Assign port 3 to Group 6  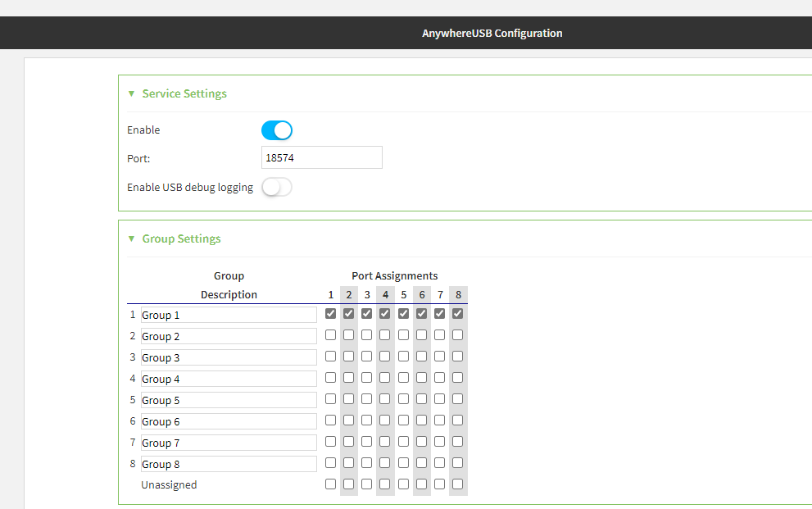pyautogui.click(x=366, y=420)
